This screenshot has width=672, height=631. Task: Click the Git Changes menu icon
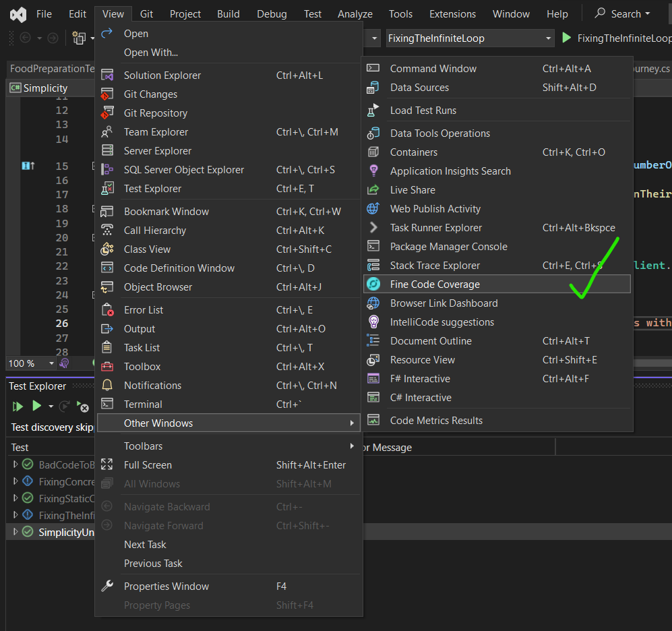pyautogui.click(x=107, y=94)
